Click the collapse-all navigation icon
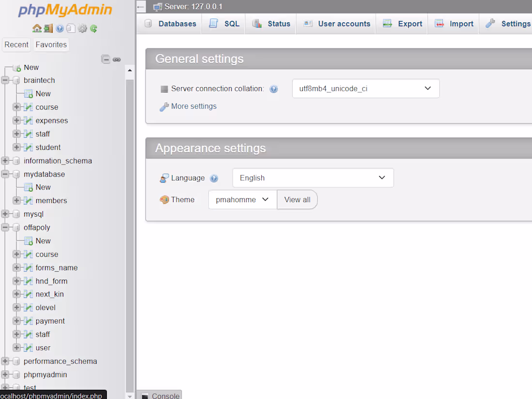The image size is (532, 399). coord(106,59)
